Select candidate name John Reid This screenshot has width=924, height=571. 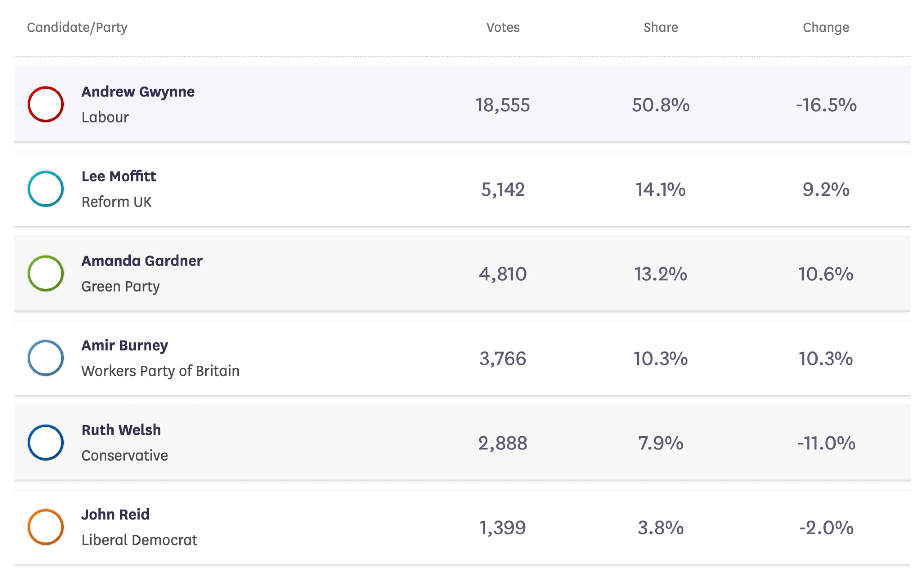coord(115,515)
